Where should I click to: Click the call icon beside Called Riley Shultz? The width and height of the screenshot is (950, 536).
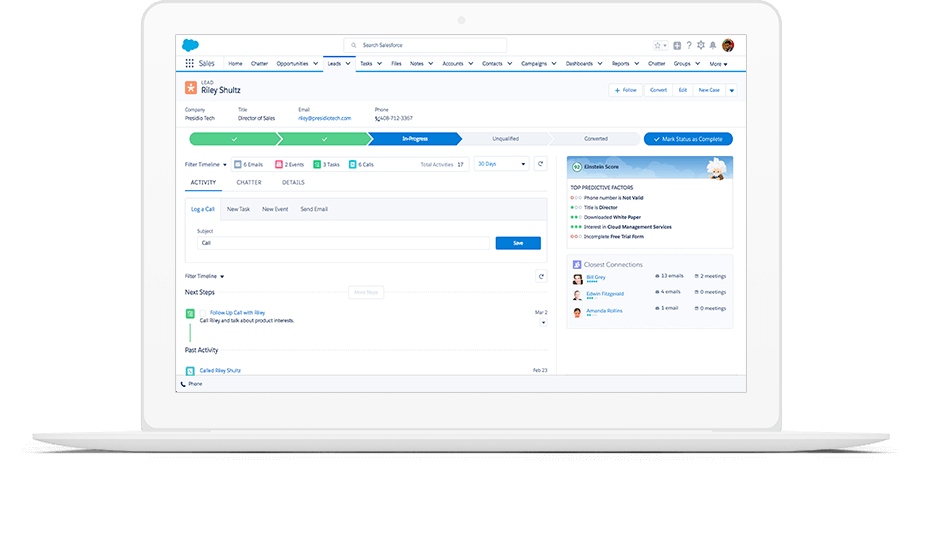[x=190, y=371]
